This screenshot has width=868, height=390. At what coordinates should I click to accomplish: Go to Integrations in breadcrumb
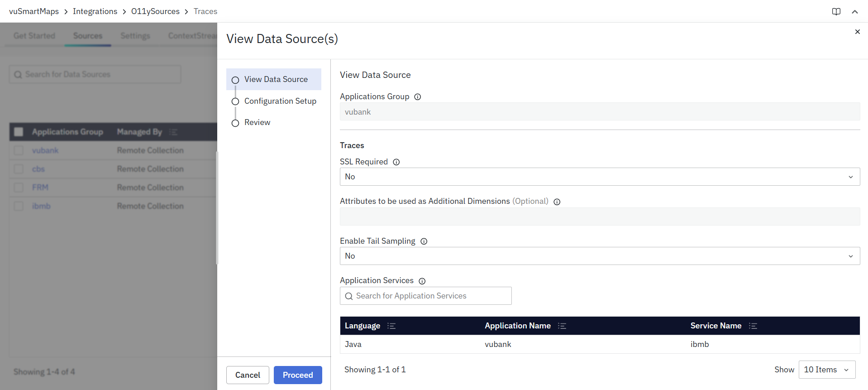95,11
